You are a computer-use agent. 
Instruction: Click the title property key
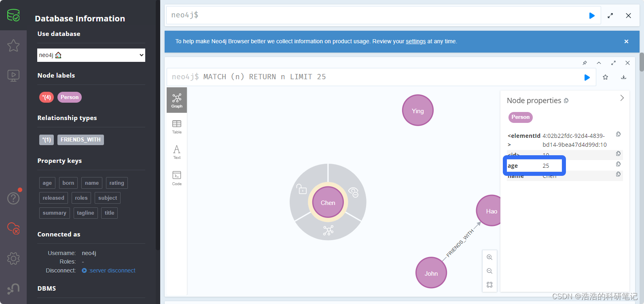(x=109, y=213)
